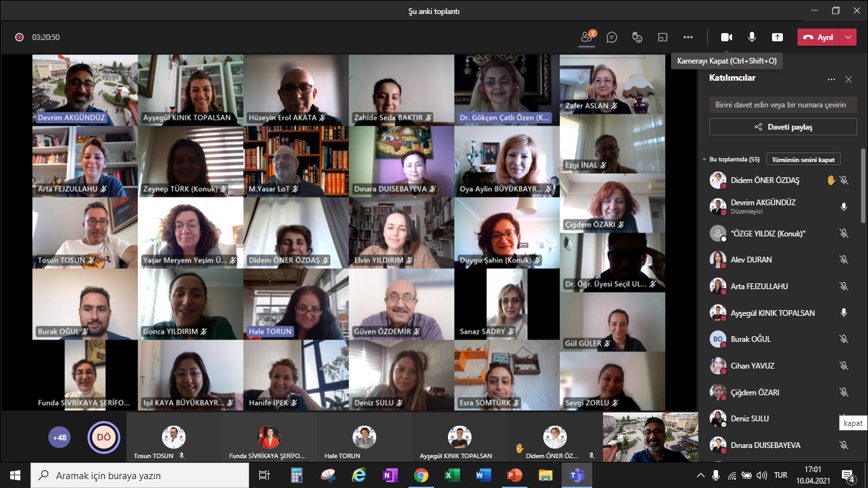
Task: Select the Sanaz SADRY video tile
Action: (x=507, y=304)
